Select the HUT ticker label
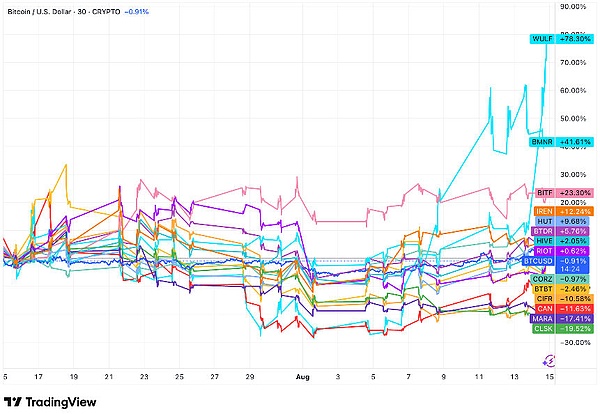This screenshot has width=600, height=414. click(545, 222)
